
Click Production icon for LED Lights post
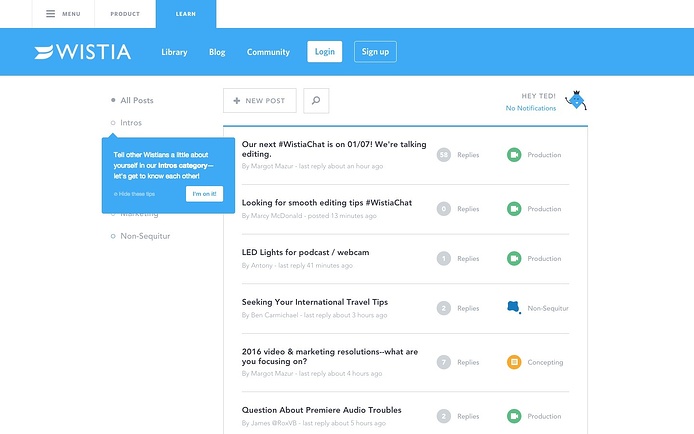514,258
